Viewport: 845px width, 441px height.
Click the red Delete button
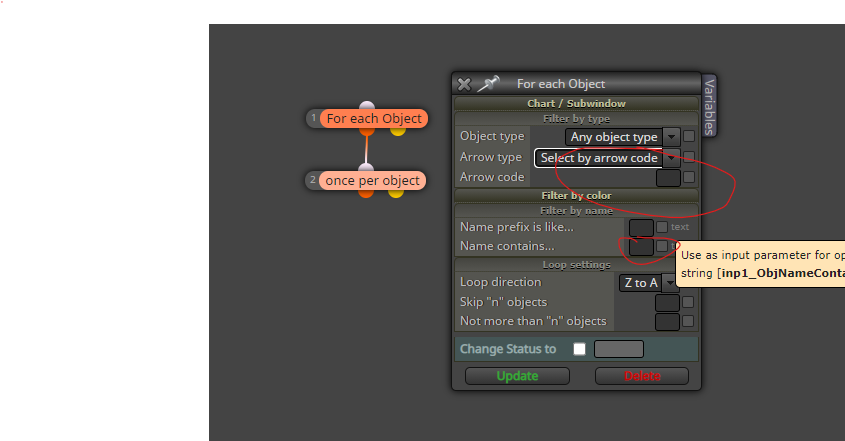tap(642, 376)
